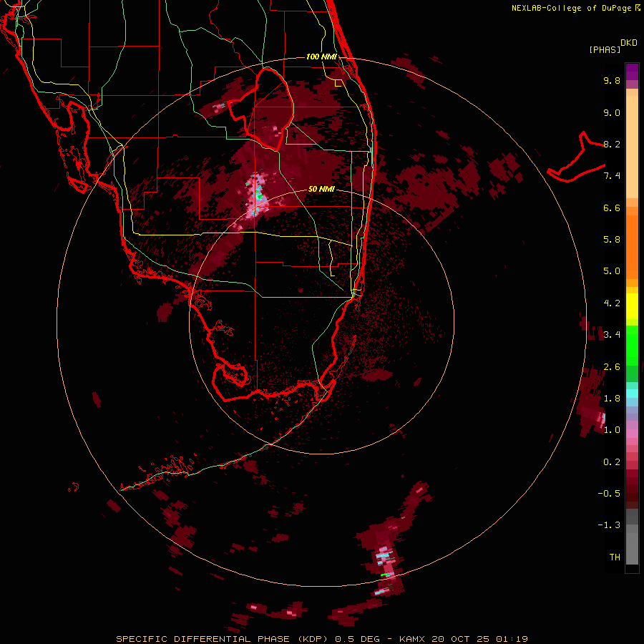Screen dimensions: 644x644
Task: Click the bright green segment of color bar
Action: click(632, 344)
